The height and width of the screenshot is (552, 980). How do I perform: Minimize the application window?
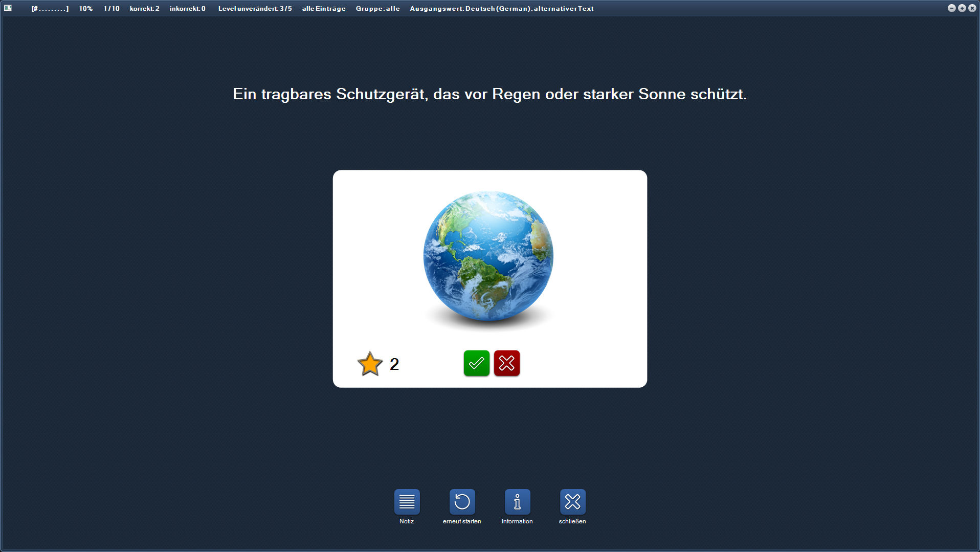(x=952, y=8)
